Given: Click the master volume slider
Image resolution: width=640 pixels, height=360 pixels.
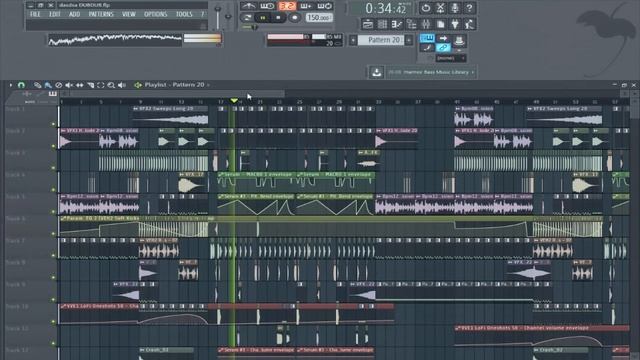Looking at the screenshot, I should tap(218, 16).
